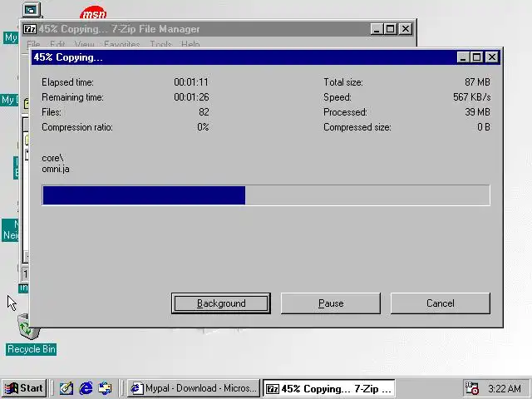The height and width of the screenshot is (399, 532).
Task: Open View menu in 7-Zip File Manager
Action: tap(84, 44)
